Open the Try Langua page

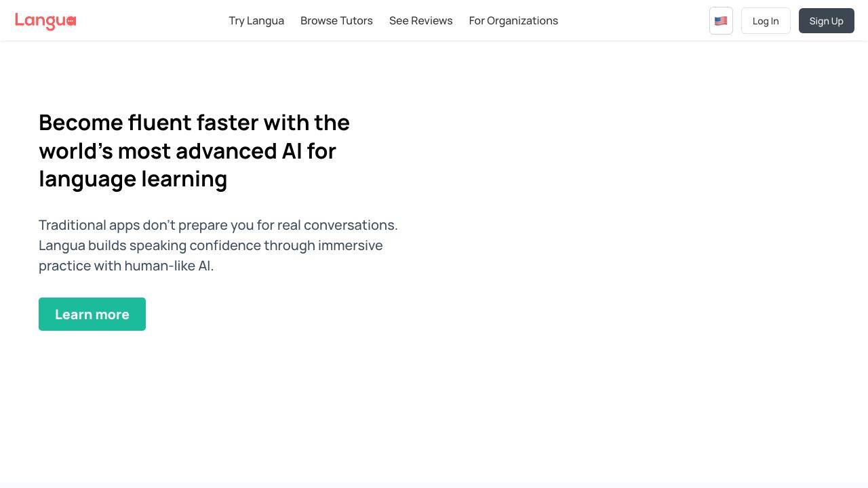[256, 20]
